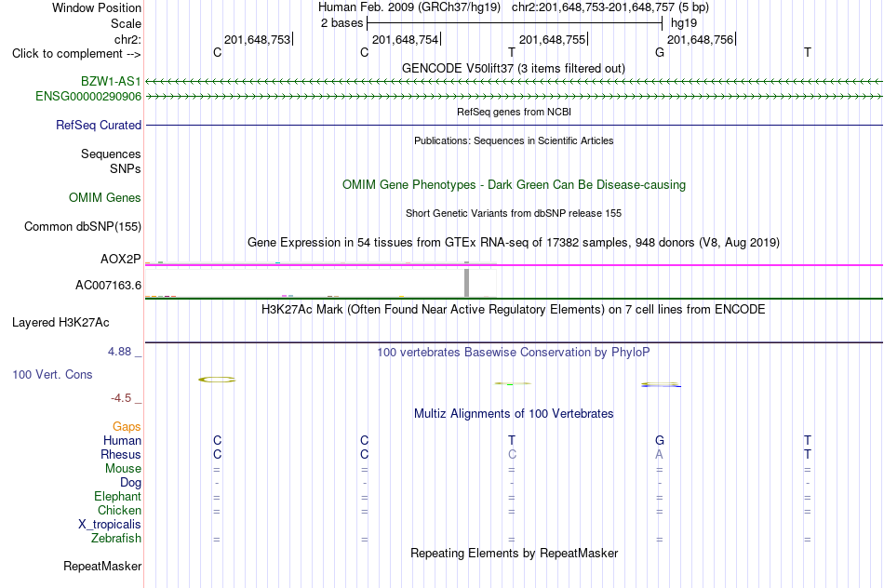
Task: Open 'Publications: Sequences in Scientific Articles' title
Action: tap(514, 140)
